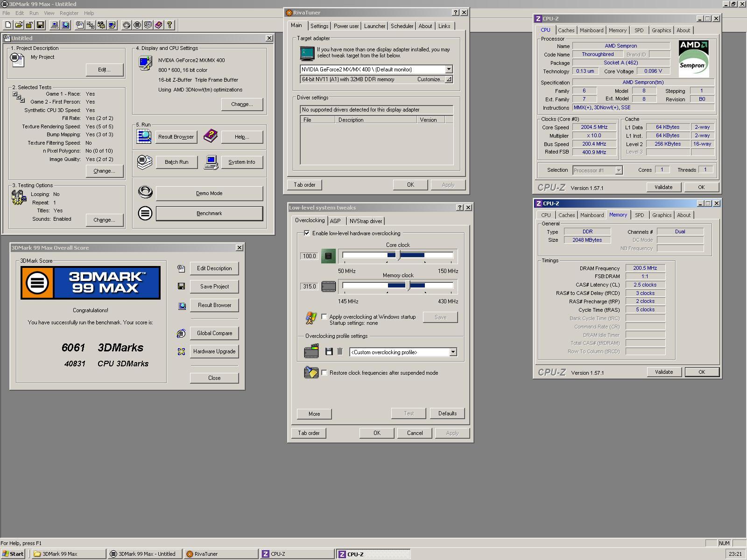The height and width of the screenshot is (560, 747).
Task: Click the Start button on the taskbar
Action: (13, 554)
